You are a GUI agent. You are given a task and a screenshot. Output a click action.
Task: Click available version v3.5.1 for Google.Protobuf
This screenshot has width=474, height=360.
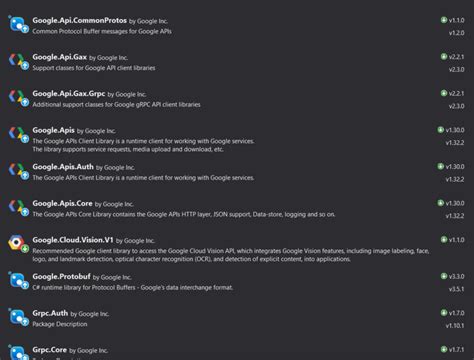[456, 289]
